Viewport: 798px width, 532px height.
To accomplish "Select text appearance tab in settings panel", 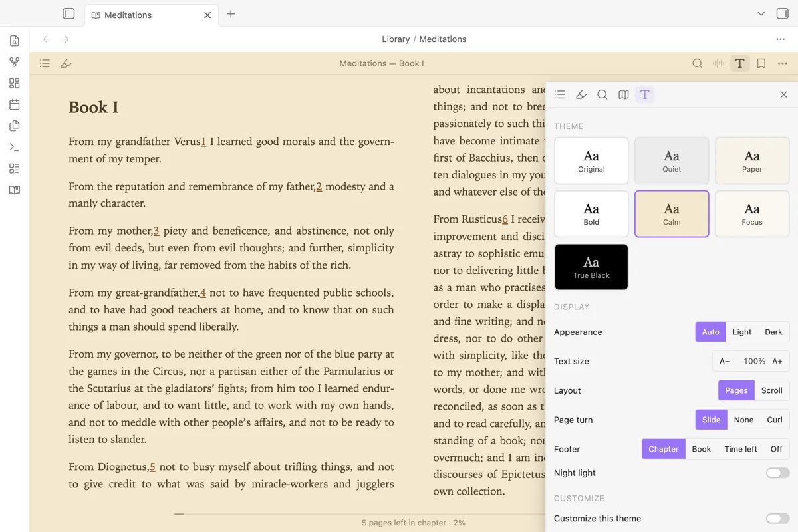I will (x=644, y=94).
